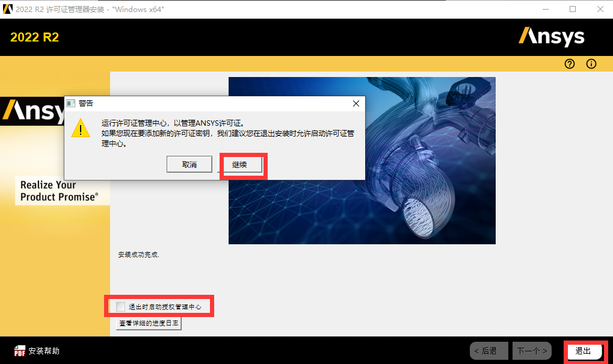Click the Ansys installer title bar icon
The height and width of the screenshot is (364, 613).
coord(7,9)
